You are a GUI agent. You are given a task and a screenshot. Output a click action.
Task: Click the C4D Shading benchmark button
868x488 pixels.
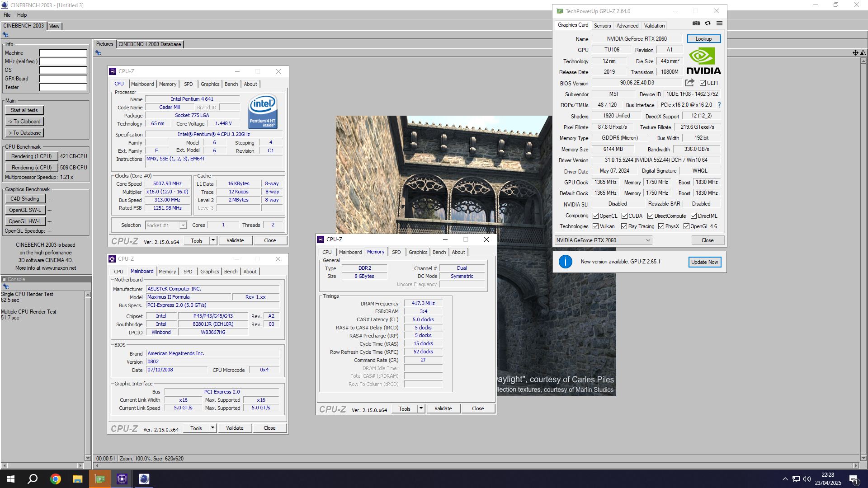coord(25,199)
